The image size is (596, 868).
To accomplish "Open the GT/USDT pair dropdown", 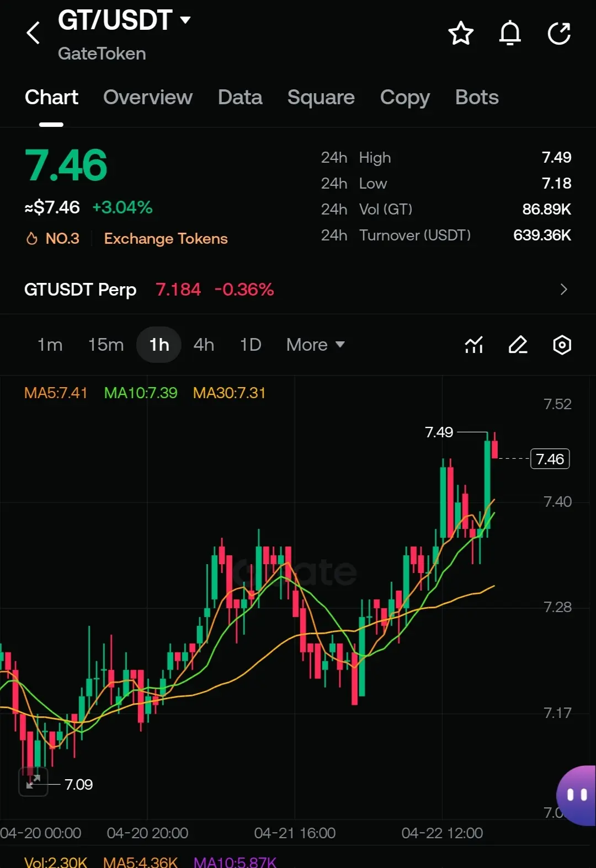I will click(x=185, y=20).
